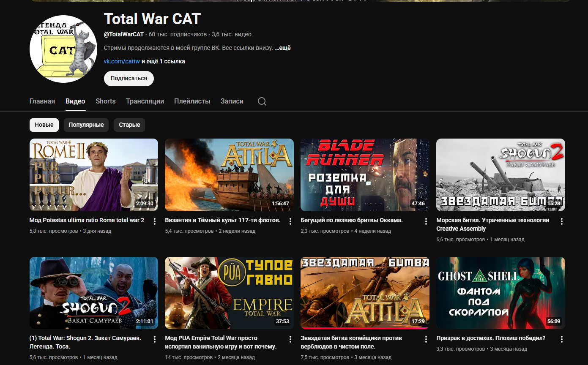Switch to the Видео tab
Viewport: 588px width, 365px height.
coord(75,101)
